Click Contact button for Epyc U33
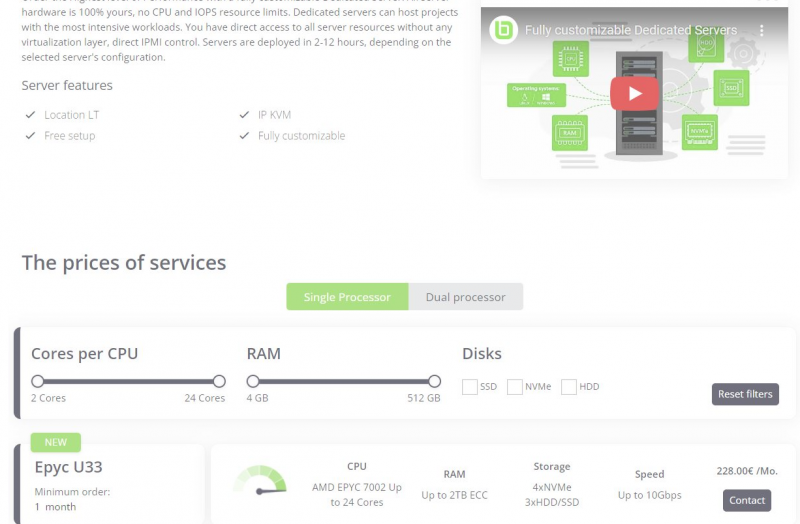Viewport: 800px width, 524px height. click(x=746, y=501)
